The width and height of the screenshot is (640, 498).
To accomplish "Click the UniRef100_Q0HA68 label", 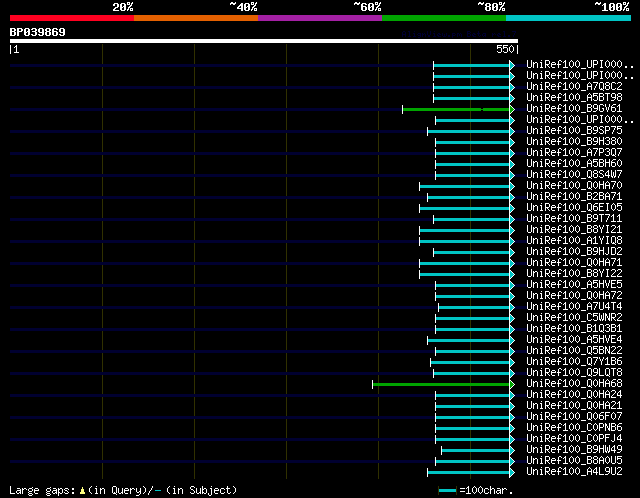I will pos(574,384).
